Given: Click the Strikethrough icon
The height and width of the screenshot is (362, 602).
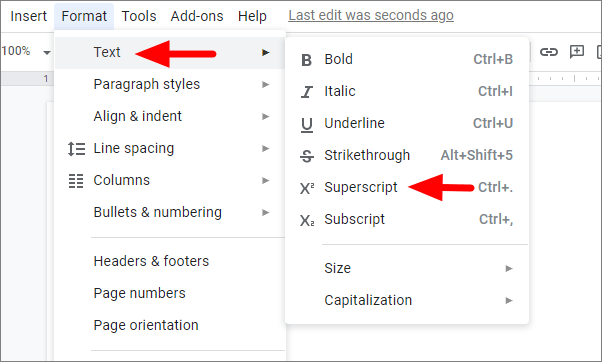Looking at the screenshot, I should click(307, 156).
